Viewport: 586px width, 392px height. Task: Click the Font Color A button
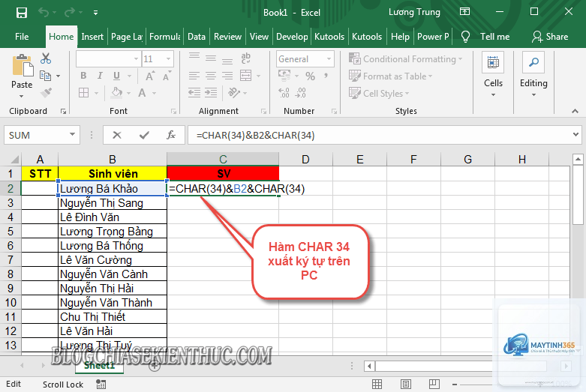tap(142, 93)
